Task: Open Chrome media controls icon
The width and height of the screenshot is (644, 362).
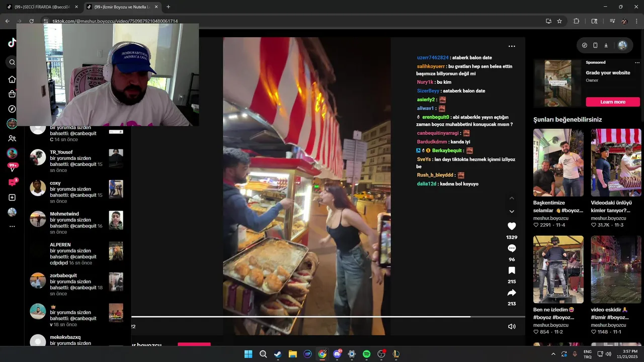Action: tap(612, 21)
